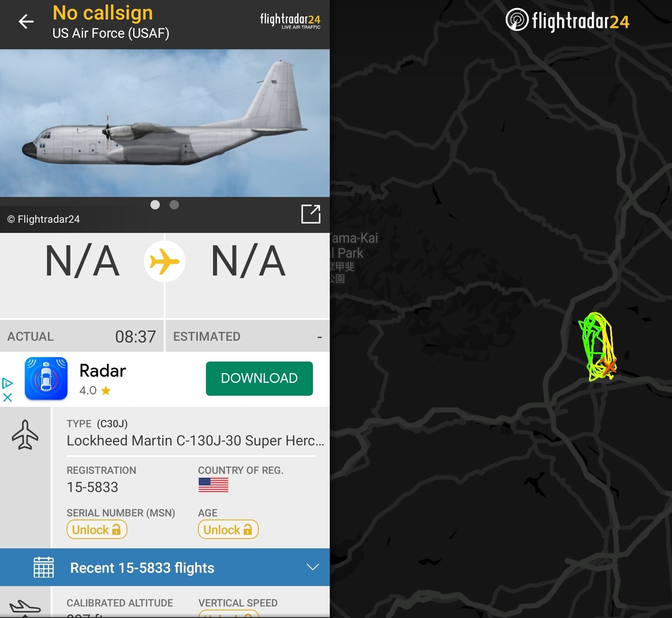
Task: Click the Radar app ad icon
Action: 46,378
